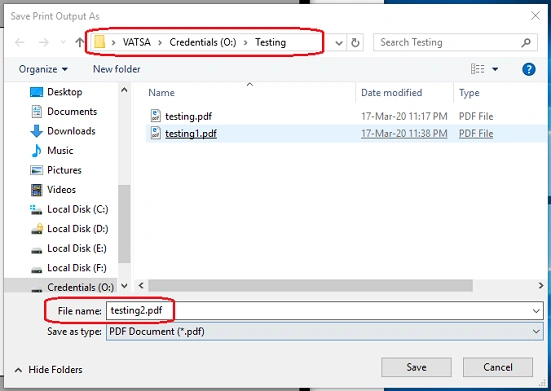
Task: Click the file list scroll right arrow
Action: [x=541, y=286]
